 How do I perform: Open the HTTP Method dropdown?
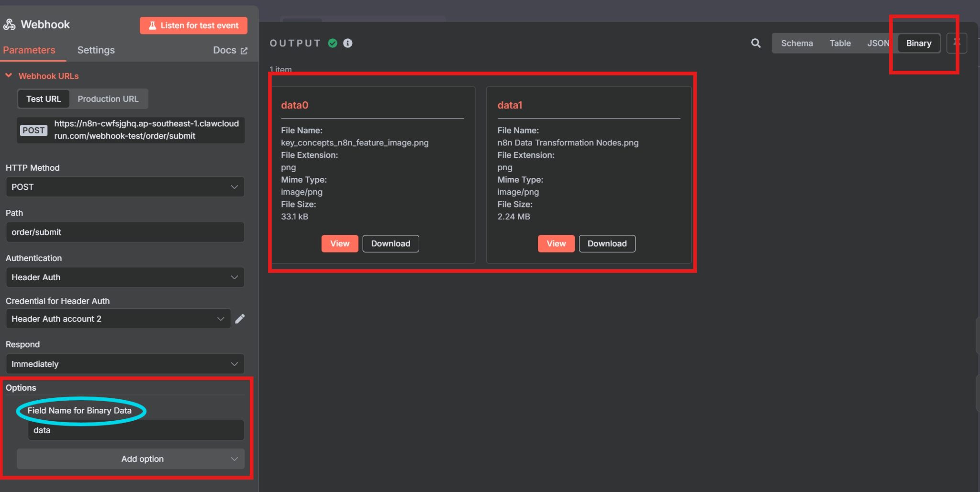[125, 187]
